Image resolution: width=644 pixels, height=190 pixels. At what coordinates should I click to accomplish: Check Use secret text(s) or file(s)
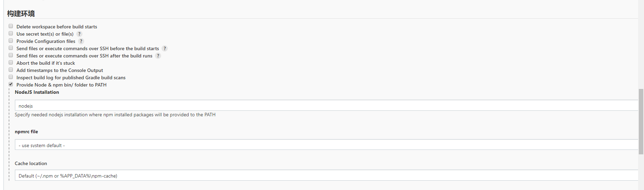click(11, 34)
